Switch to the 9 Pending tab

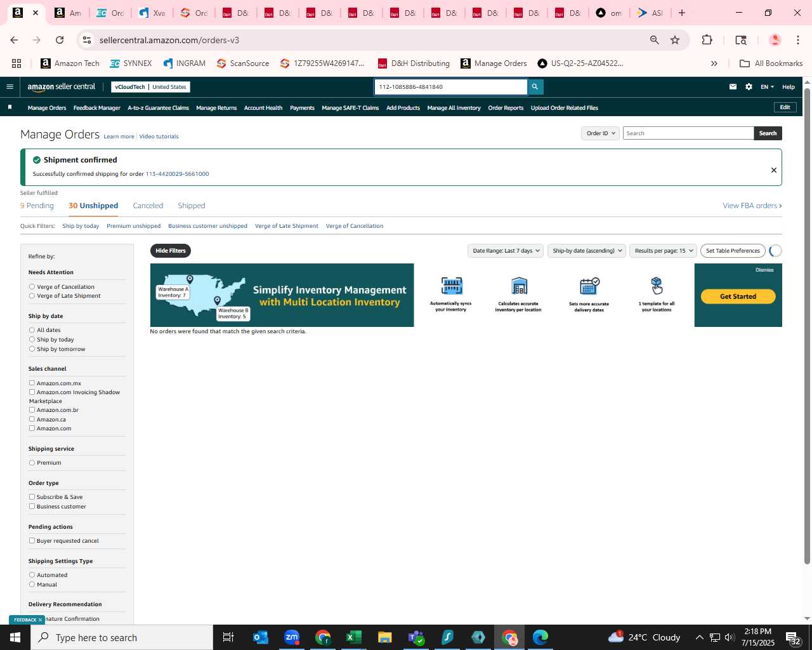click(37, 206)
